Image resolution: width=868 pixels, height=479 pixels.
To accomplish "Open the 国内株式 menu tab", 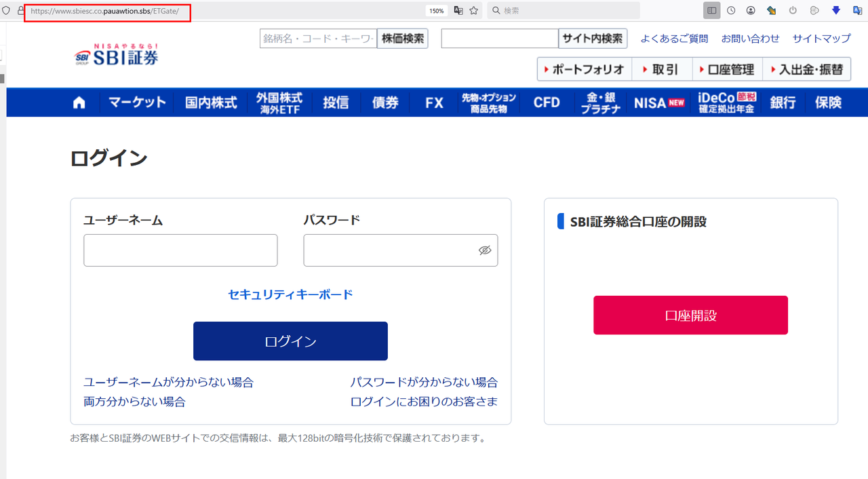I will [211, 102].
